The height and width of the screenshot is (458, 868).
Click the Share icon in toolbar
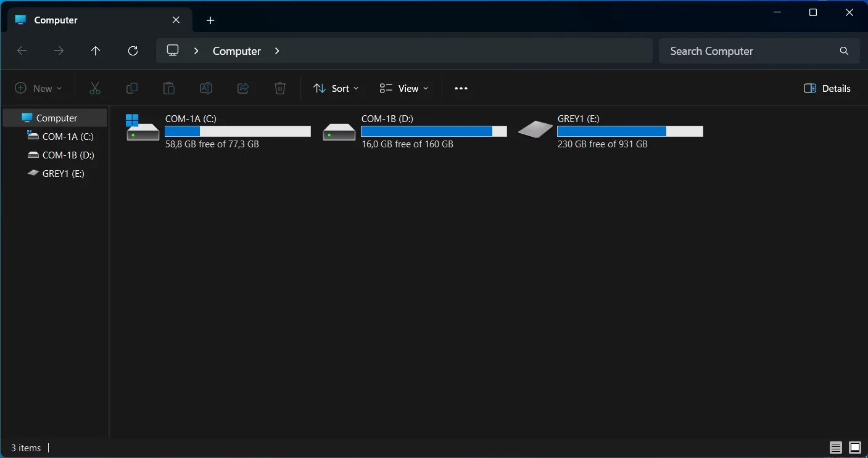[243, 88]
